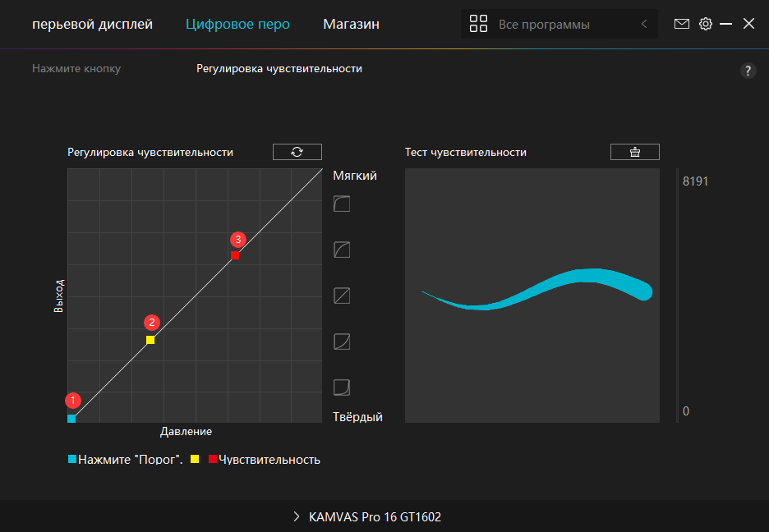
Task: Open the Магазин tab
Action: tap(351, 25)
